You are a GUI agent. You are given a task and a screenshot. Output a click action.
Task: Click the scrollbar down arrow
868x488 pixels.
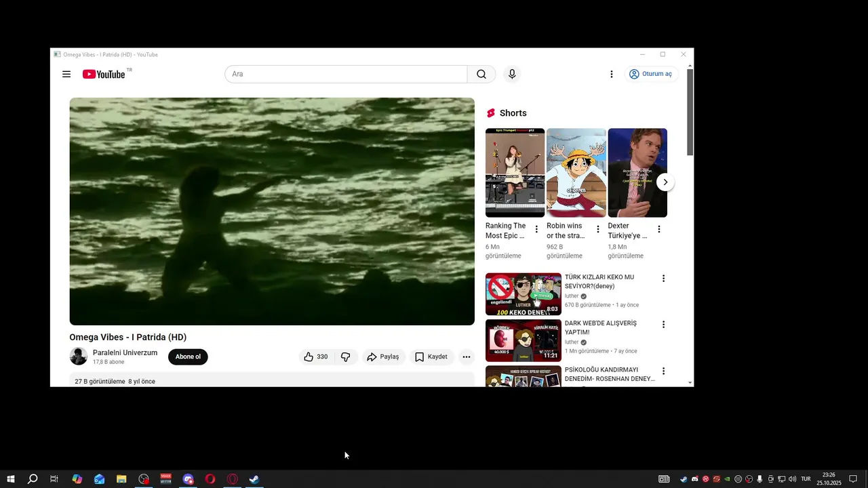click(690, 383)
